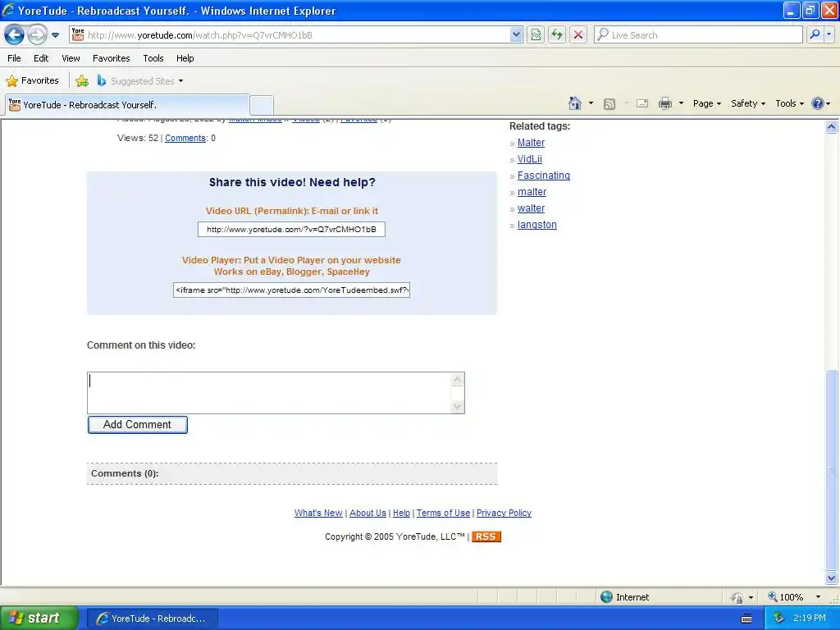Image resolution: width=840 pixels, height=630 pixels.
Task: Click the Refresh page icon
Action: coord(557,35)
